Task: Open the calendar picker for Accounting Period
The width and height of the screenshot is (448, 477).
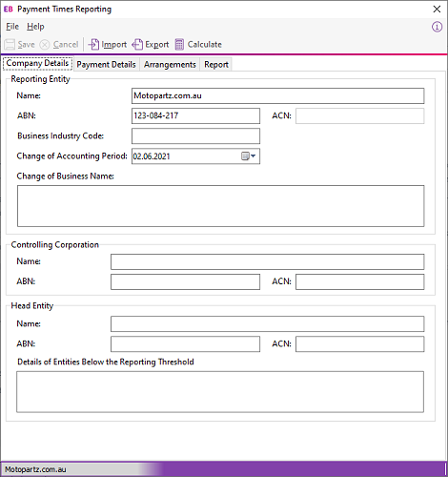Action: pyautogui.click(x=249, y=156)
